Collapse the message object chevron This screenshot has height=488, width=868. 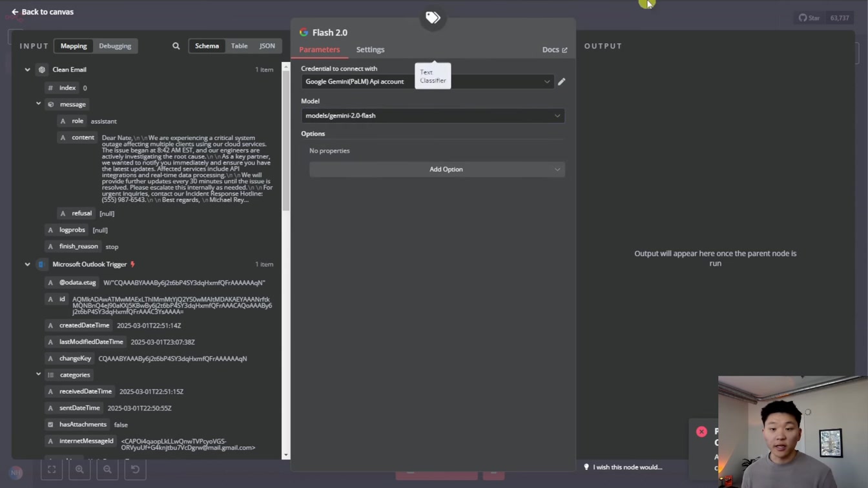point(38,104)
